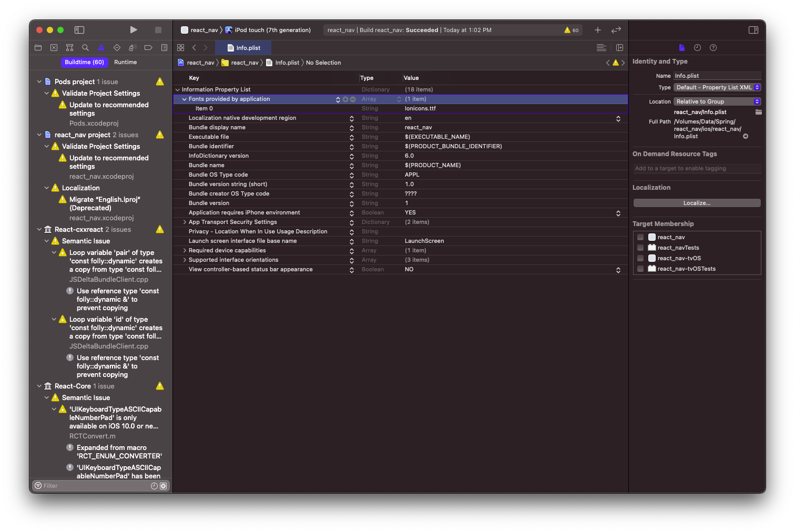Select the Issue navigator warning icon

tap(101, 48)
